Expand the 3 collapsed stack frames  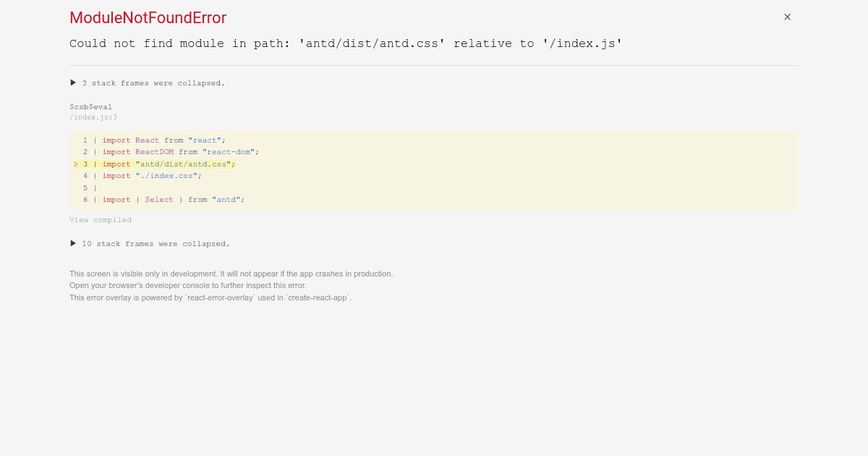[x=148, y=83]
